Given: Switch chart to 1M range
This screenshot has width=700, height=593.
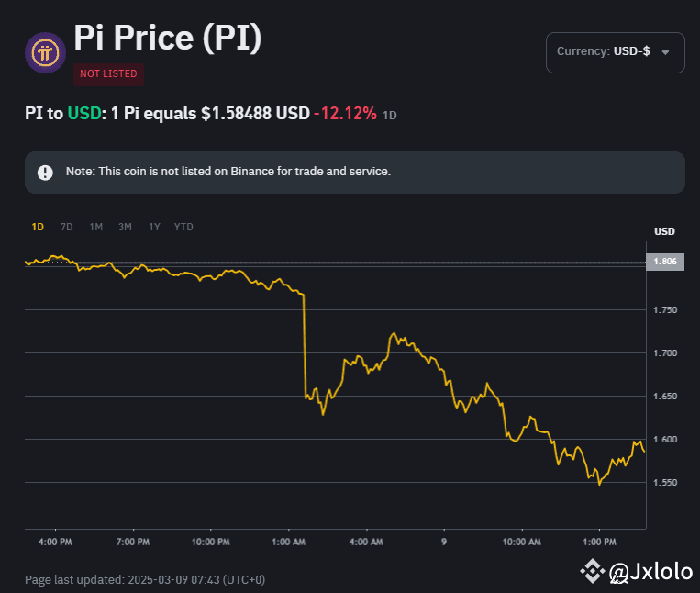Looking at the screenshot, I should (95, 227).
